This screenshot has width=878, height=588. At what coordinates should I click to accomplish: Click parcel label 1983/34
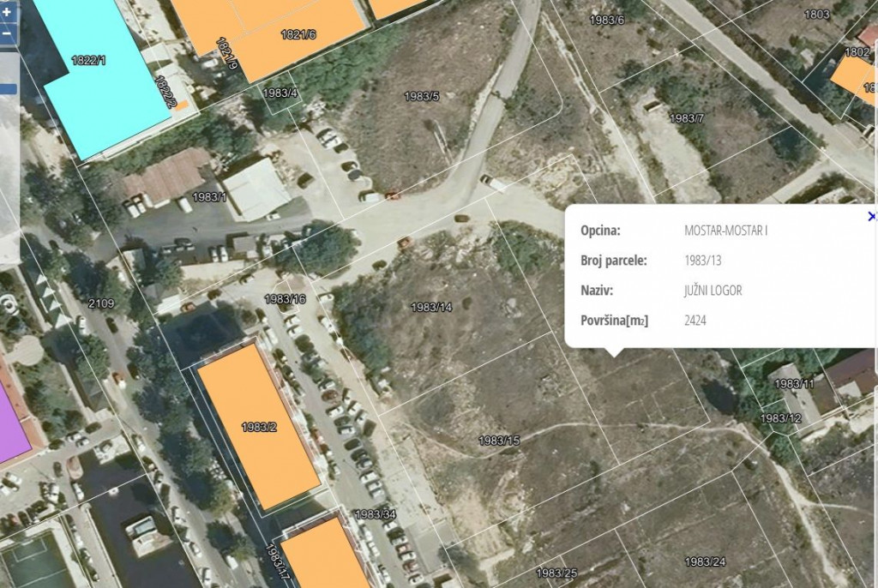click(x=376, y=514)
